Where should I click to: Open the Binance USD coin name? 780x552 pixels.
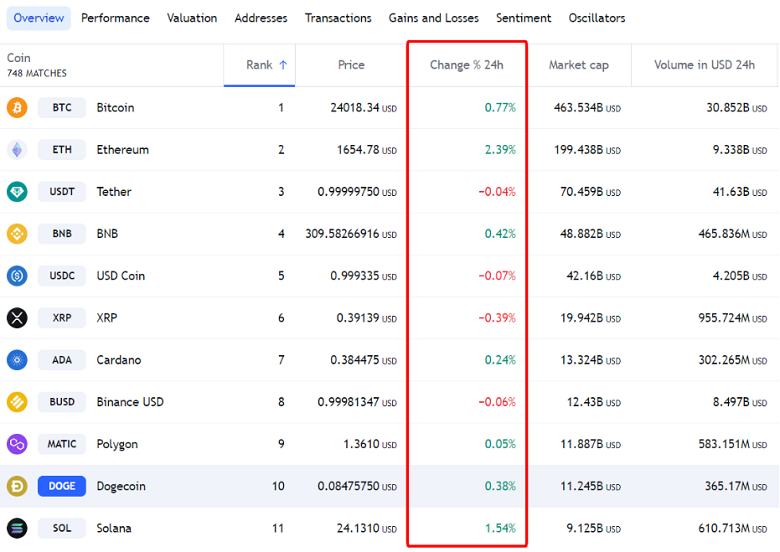130,402
